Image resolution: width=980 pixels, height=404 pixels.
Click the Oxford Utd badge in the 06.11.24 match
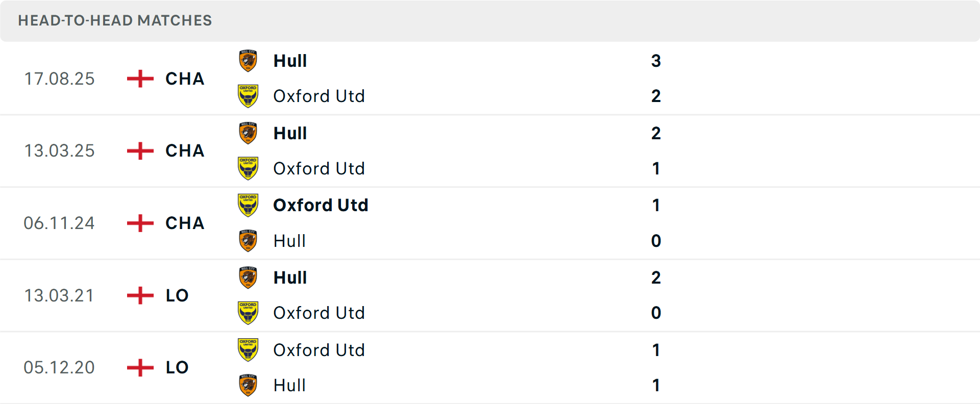249,205
